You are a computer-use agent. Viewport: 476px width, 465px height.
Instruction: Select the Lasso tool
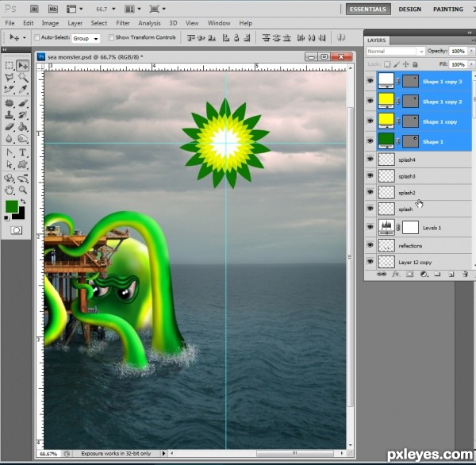(x=10, y=78)
